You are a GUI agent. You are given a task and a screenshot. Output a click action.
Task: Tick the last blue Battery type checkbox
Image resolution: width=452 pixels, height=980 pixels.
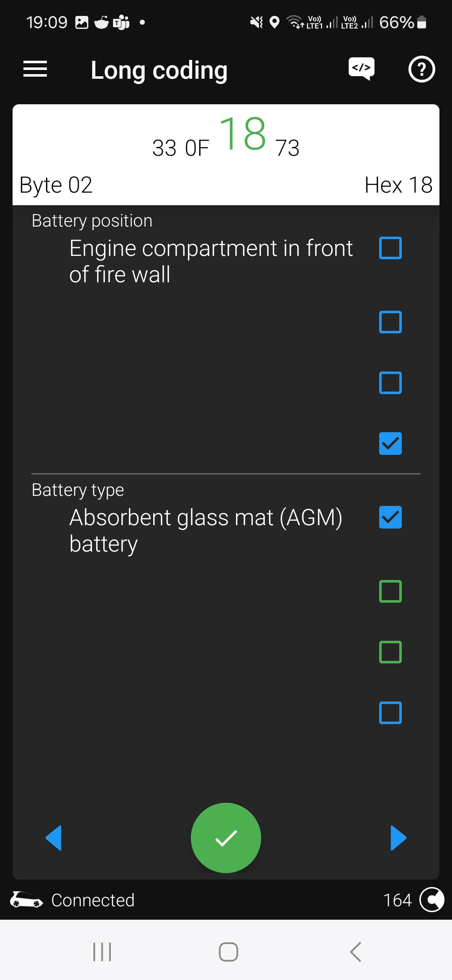(x=390, y=713)
